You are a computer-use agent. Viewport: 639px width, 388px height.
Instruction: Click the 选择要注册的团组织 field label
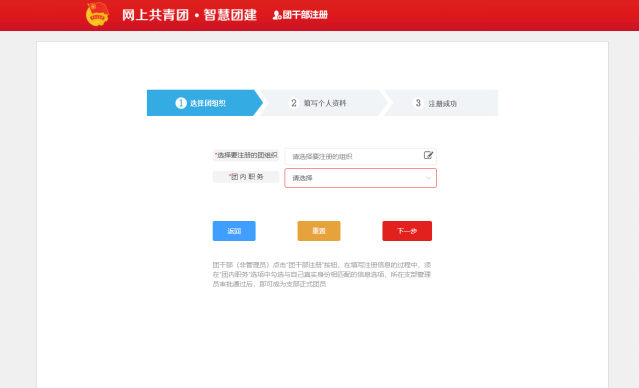coord(246,155)
